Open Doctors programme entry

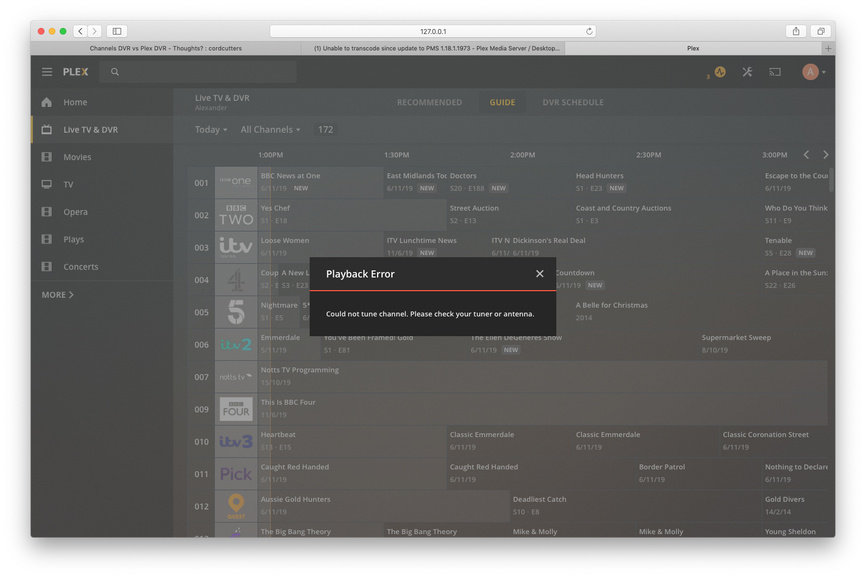pos(509,182)
